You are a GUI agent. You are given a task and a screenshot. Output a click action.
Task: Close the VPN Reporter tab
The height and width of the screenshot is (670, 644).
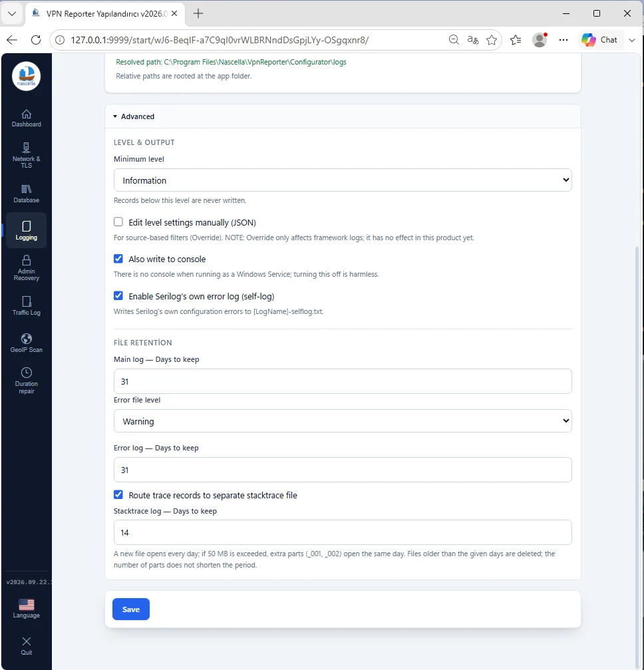pos(174,14)
